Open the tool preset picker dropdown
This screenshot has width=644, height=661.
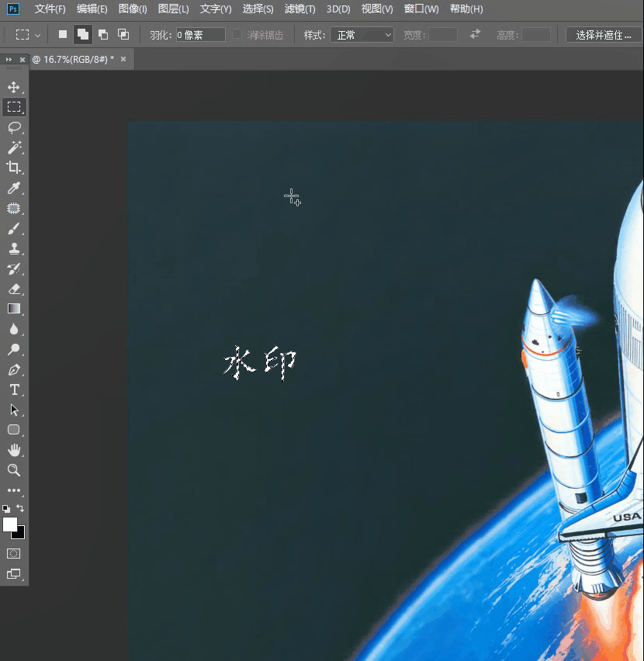click(x=28, y=35)
